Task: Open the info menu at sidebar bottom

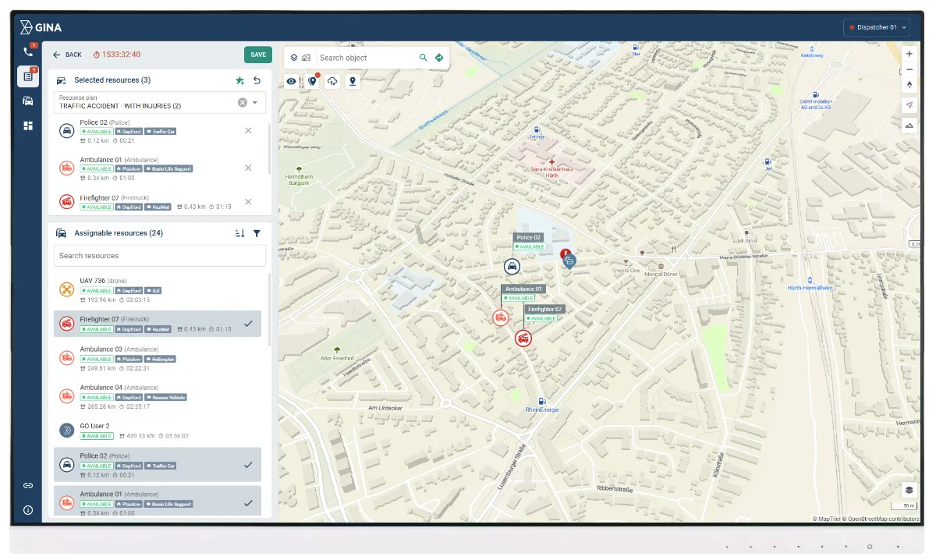Action: click(x=28, y=510)
